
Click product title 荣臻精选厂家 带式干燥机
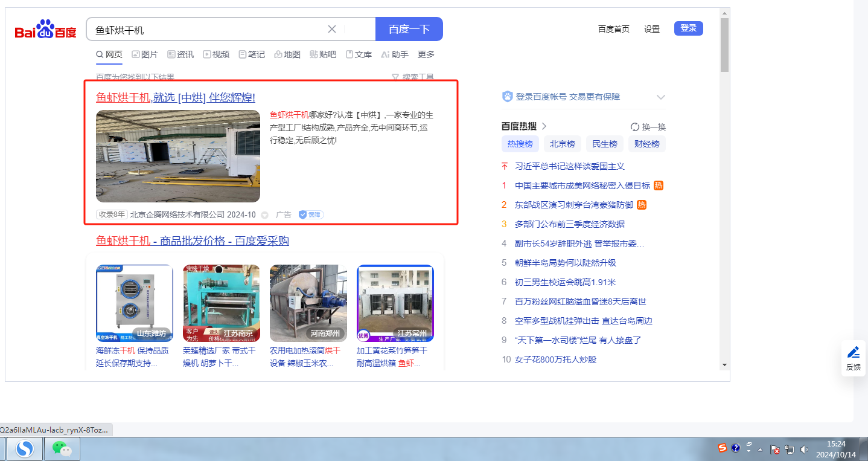(220, 356)
